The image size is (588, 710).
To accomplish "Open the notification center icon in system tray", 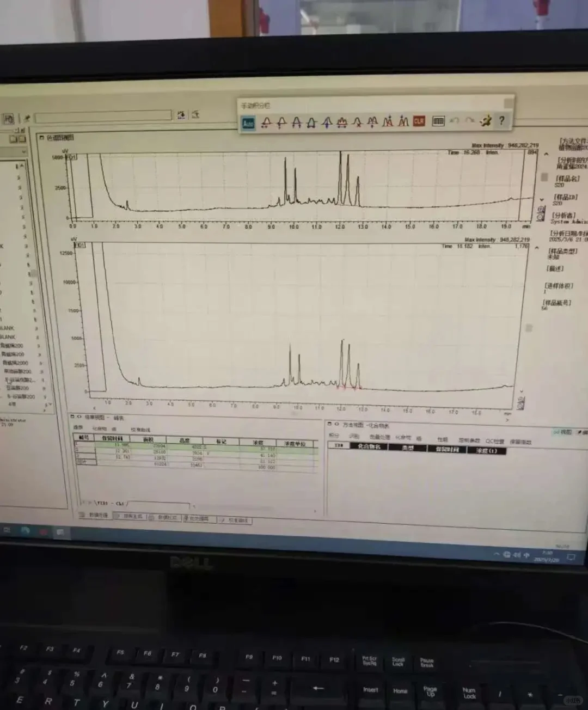I will pos(571,558).
